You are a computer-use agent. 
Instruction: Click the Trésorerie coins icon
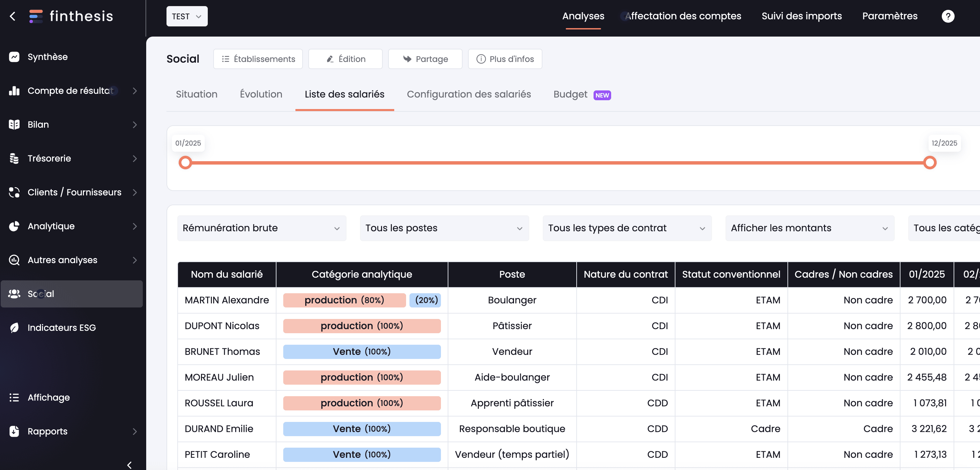point(14,158)
